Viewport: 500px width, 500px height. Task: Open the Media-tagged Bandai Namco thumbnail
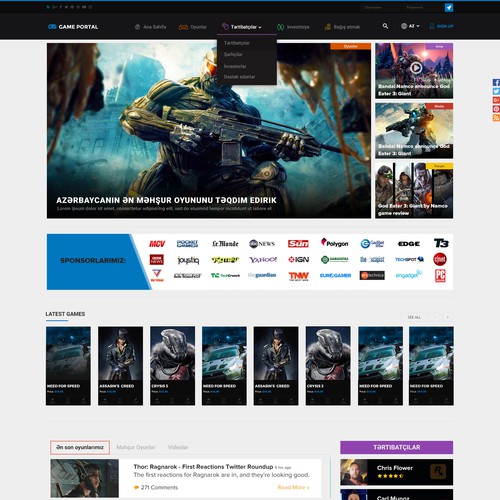coord(414,131)
